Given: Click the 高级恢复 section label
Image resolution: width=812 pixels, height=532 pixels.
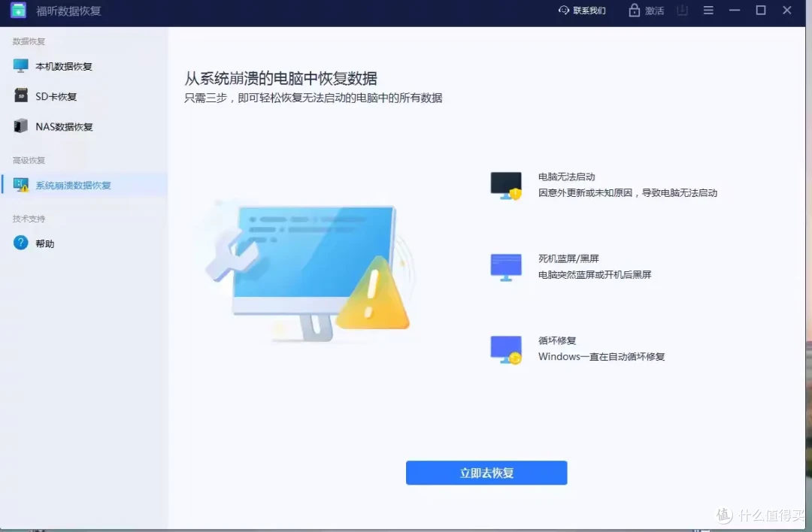Looking at the screenshot, I should pos(29,161).
